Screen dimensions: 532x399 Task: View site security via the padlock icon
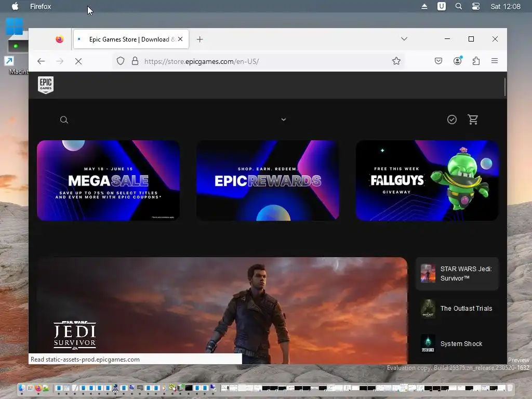click(135, 61)
